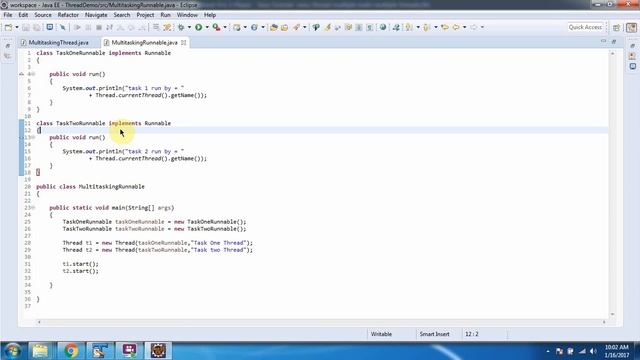Screen dimensions: 640x360
Task: Open the Refactor menu
Action: pos(68,15)
